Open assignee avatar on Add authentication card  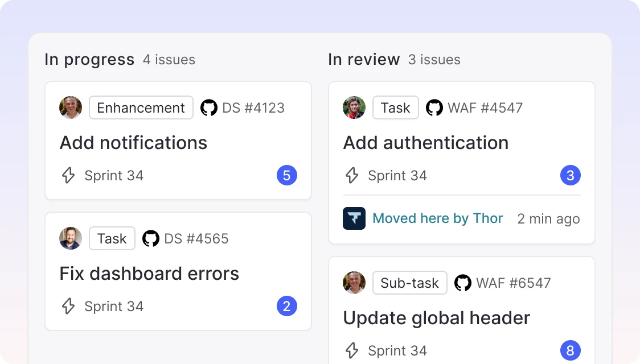354,107
